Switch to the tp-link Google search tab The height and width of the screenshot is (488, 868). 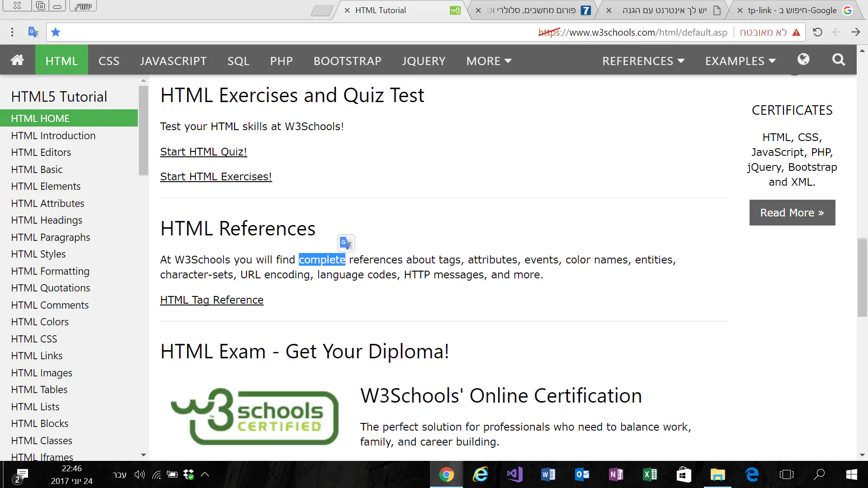point(791,10)
